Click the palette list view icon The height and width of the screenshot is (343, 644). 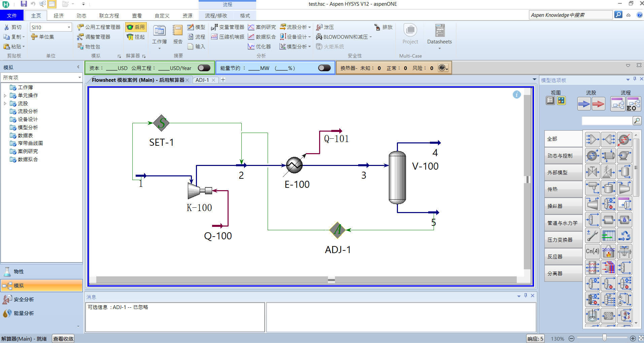(x=550, y=100)
